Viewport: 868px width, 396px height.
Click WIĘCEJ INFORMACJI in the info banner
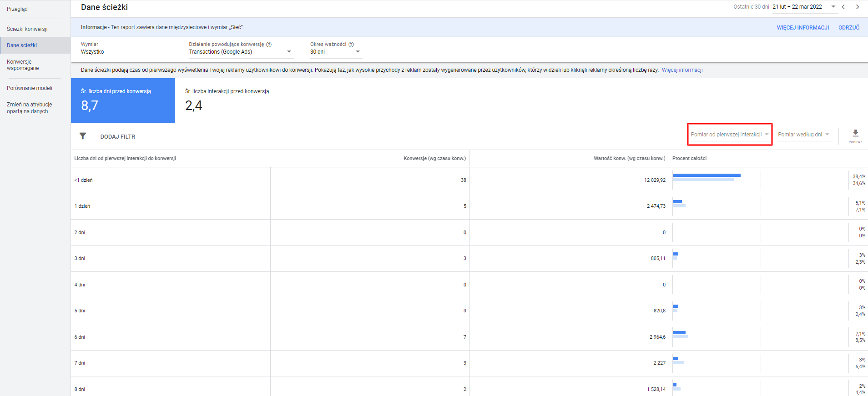[802, 28]
